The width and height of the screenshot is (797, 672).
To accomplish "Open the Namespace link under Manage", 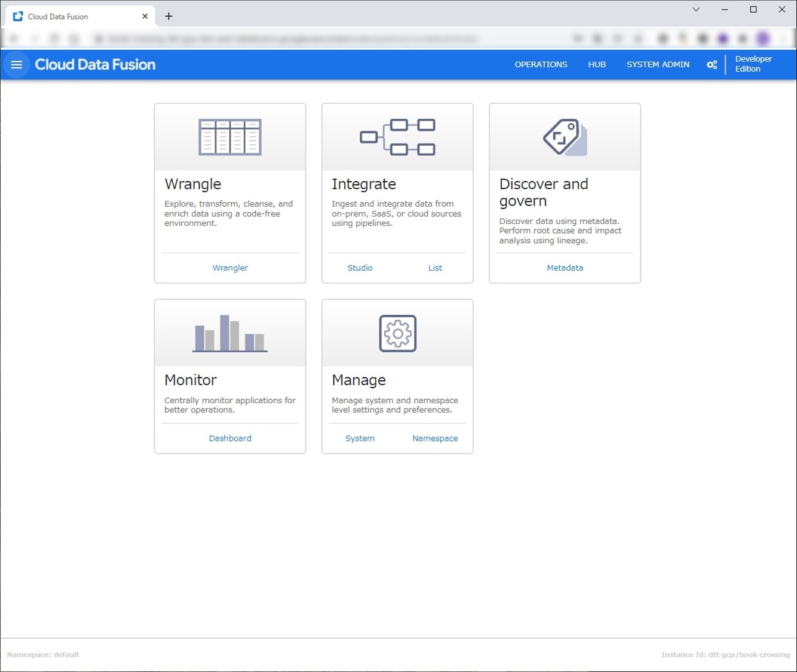I will tap(435, 438).
